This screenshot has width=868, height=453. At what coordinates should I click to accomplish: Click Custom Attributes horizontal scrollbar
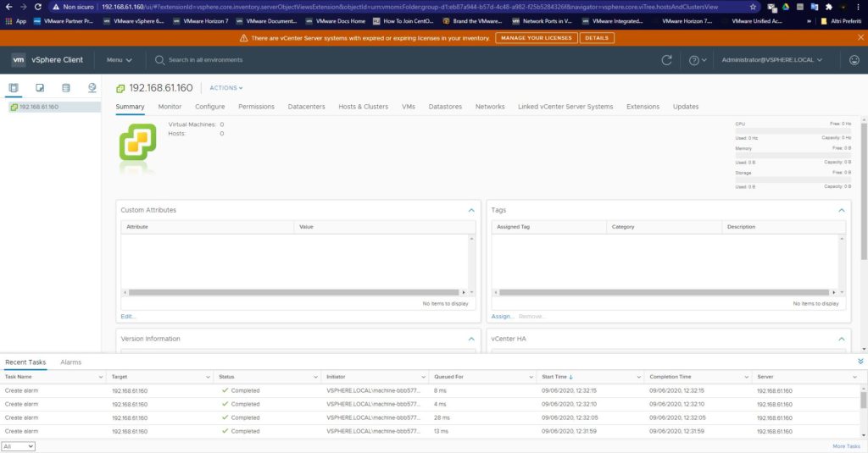pyautogui.click(x=293, y=292)
